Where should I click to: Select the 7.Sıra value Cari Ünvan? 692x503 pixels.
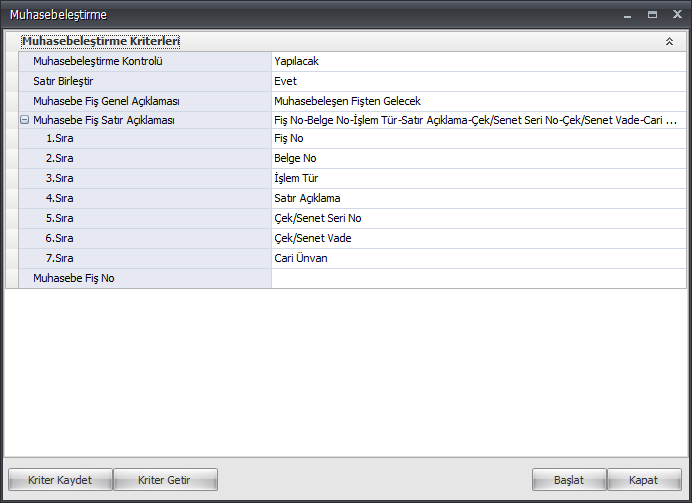click(x=478, y=259)
